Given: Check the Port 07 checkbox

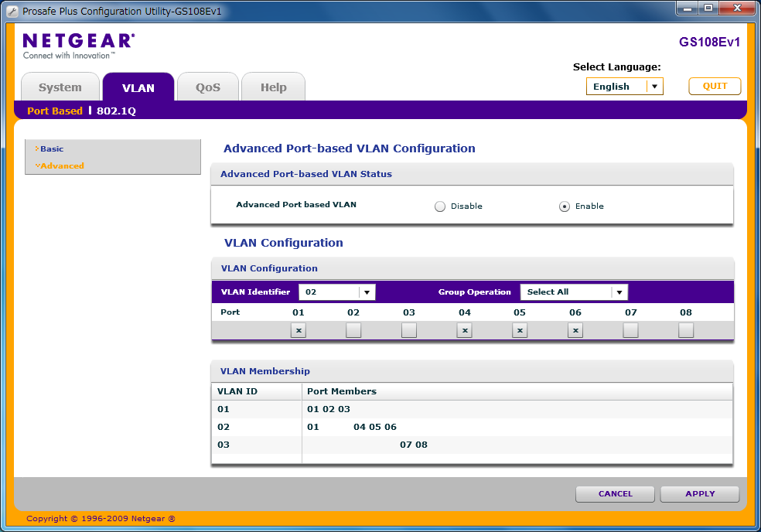Looking at the screenshot, I should (630, 330).
